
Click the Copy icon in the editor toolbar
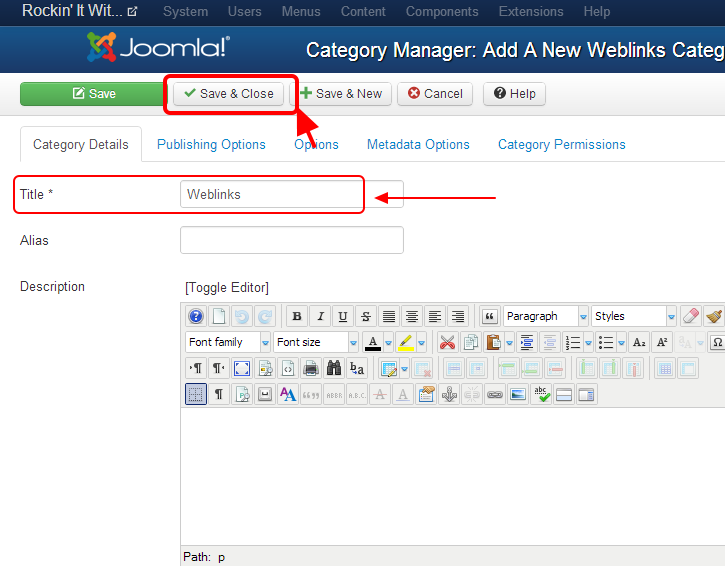point(470,343)
